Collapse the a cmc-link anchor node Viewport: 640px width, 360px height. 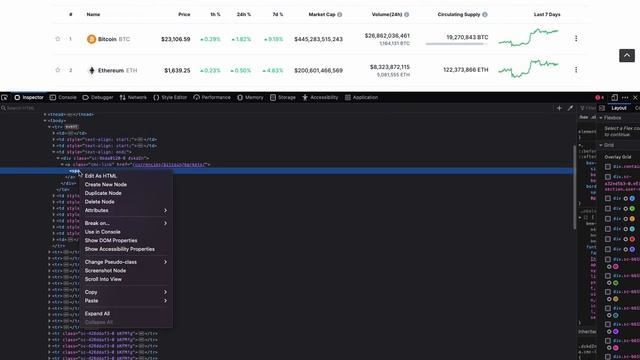(62, 165)
